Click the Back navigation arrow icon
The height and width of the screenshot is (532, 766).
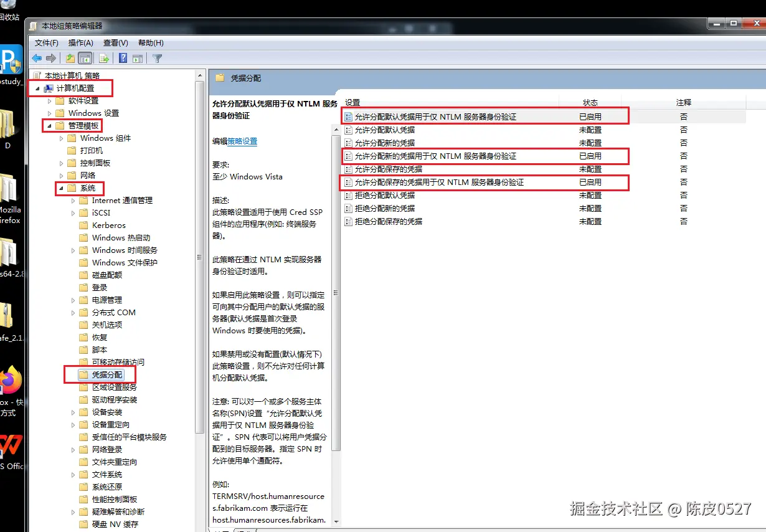point(37,58)
